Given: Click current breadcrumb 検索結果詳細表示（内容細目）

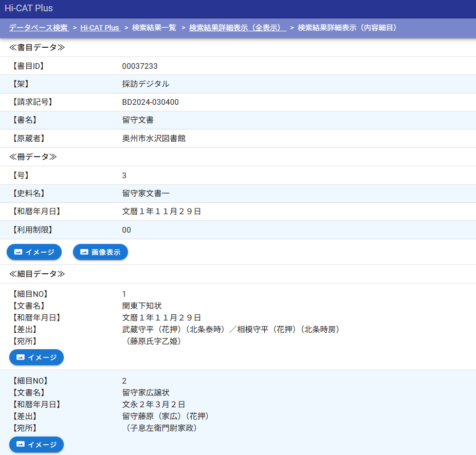Looking at the screenshot, I should point(347,28).
